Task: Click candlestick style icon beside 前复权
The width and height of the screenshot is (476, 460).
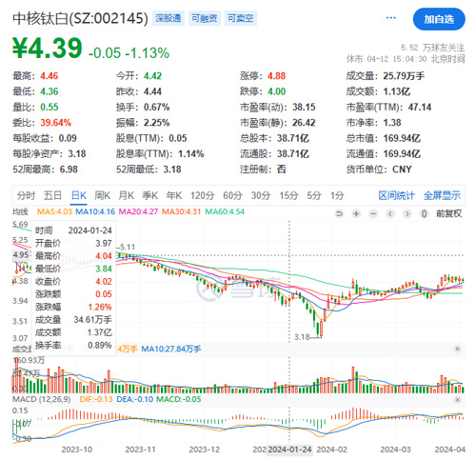Action: (424, 213)
